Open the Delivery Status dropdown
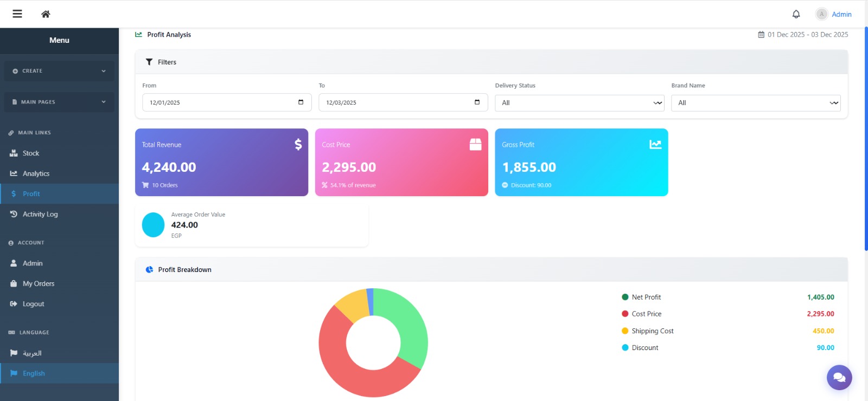The width and height of the screenshot is (868, 401). (x=579, y=103)
